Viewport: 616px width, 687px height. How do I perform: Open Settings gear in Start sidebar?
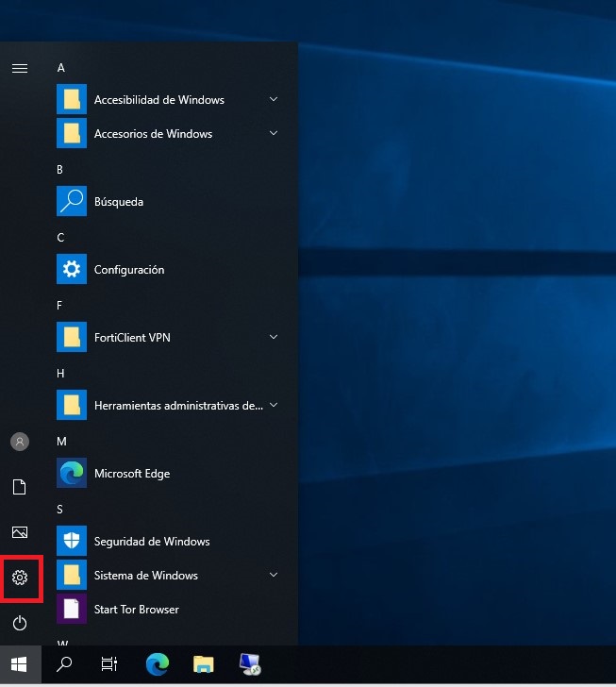coord(20,578)
